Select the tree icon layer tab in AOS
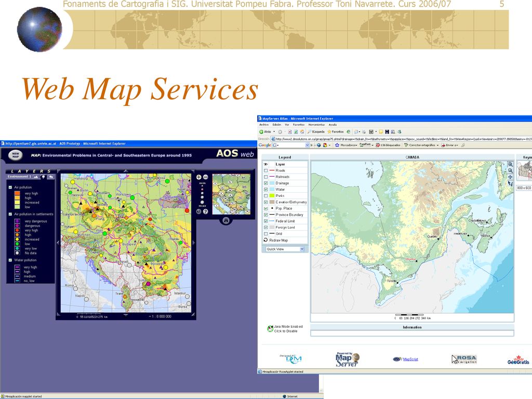 point(43,177)
